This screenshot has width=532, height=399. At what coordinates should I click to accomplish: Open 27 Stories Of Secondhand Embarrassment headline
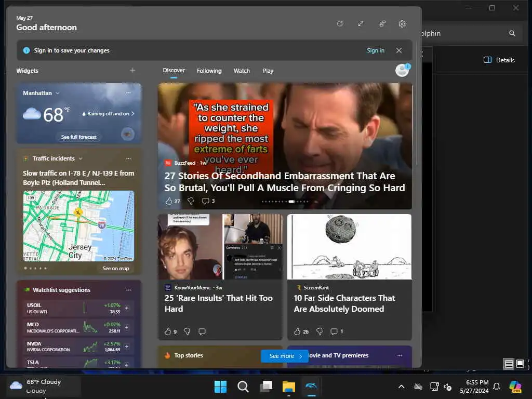pyautogui.click(x=284, y=182)
